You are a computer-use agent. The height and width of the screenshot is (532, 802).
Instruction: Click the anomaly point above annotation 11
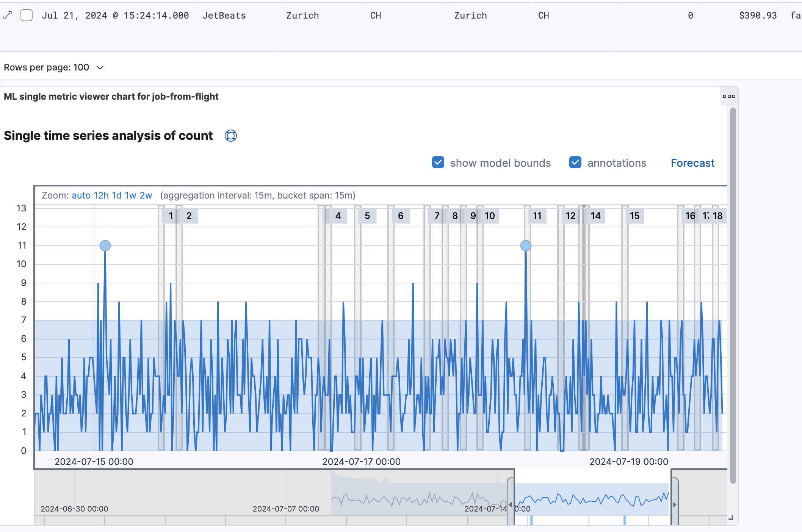point(526,246)
